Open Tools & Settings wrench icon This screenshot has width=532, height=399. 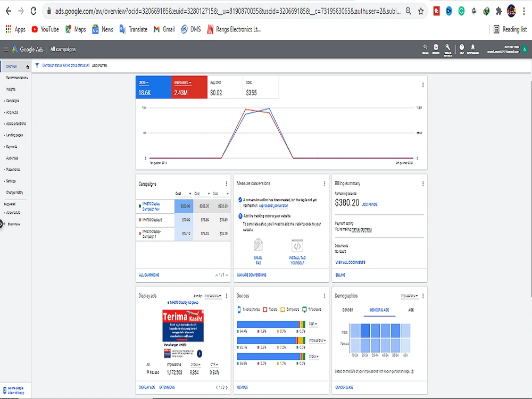[448, 49]
